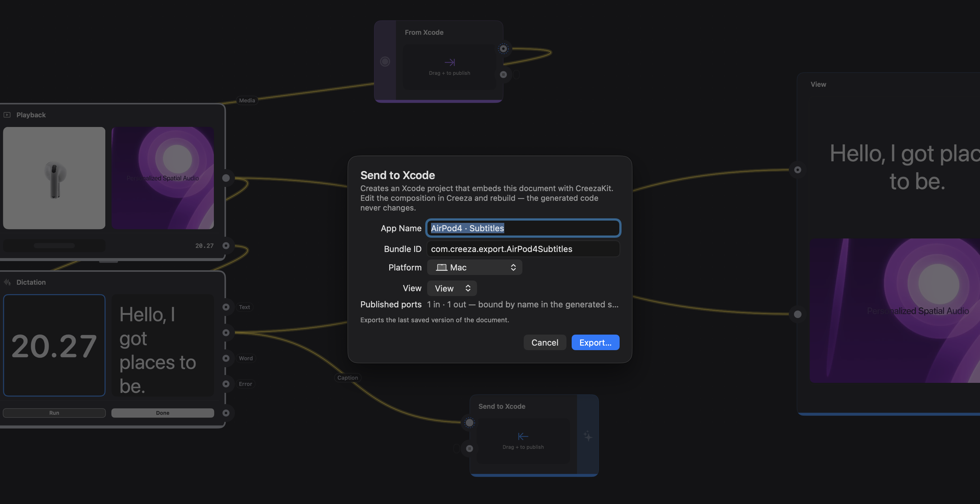Edit the Bundle ID field
980x504 pixels.
pos(523,249)
